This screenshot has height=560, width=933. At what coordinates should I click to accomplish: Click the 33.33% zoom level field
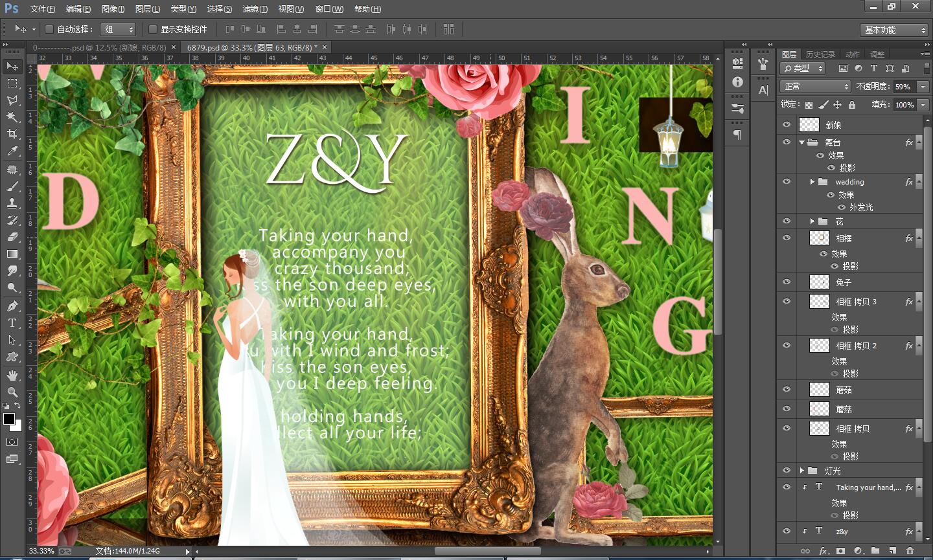41,552
